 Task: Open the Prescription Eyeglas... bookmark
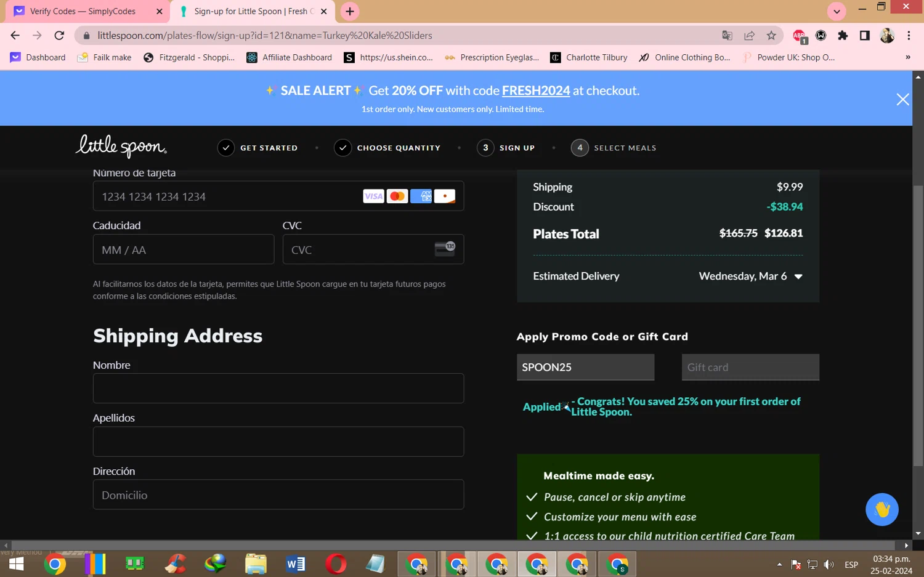pos(492,57)
